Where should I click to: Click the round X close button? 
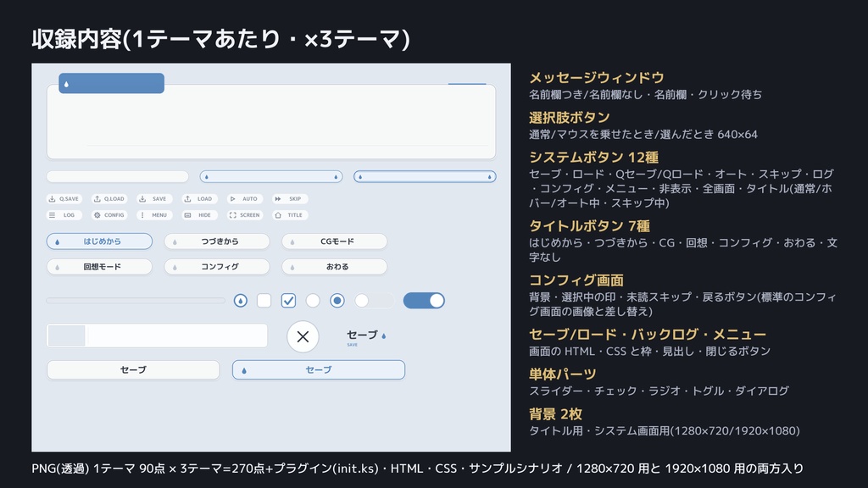[x=303, y=336]
